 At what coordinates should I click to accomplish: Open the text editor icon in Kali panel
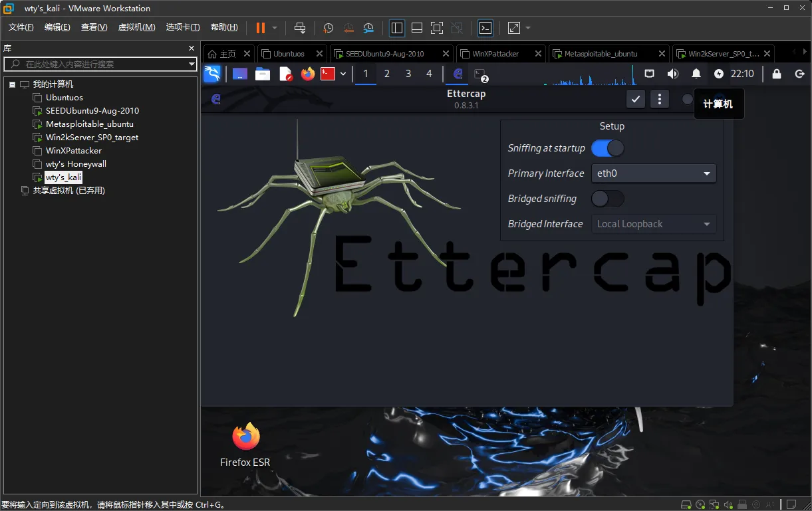(285, 74)
